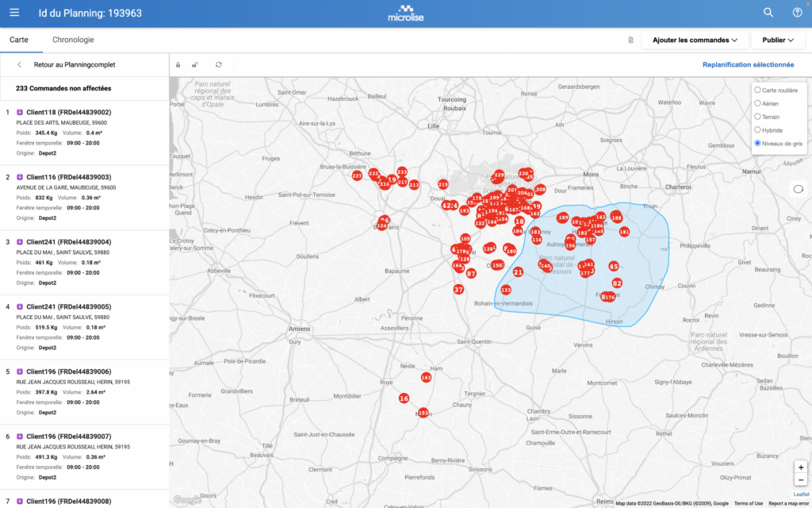Screen dimensions: 812x508
Task: Go back using Retour arrow
Action: point(19,65)
